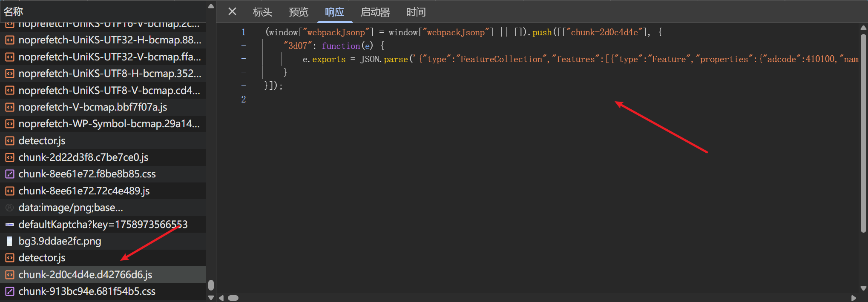Click the icon beside data:image/png;base entry

point(9,208)
